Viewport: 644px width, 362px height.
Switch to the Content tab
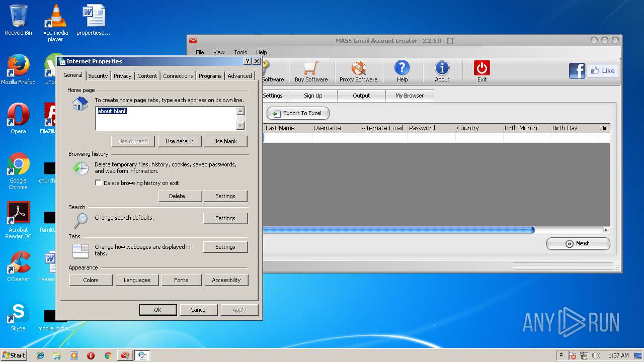(147, 76)
